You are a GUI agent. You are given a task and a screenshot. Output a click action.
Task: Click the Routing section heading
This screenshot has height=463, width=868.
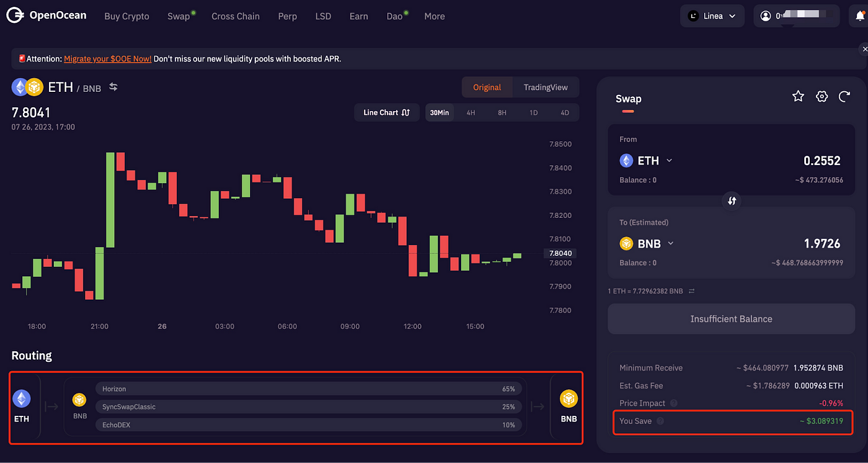click(x=32, y=356)
